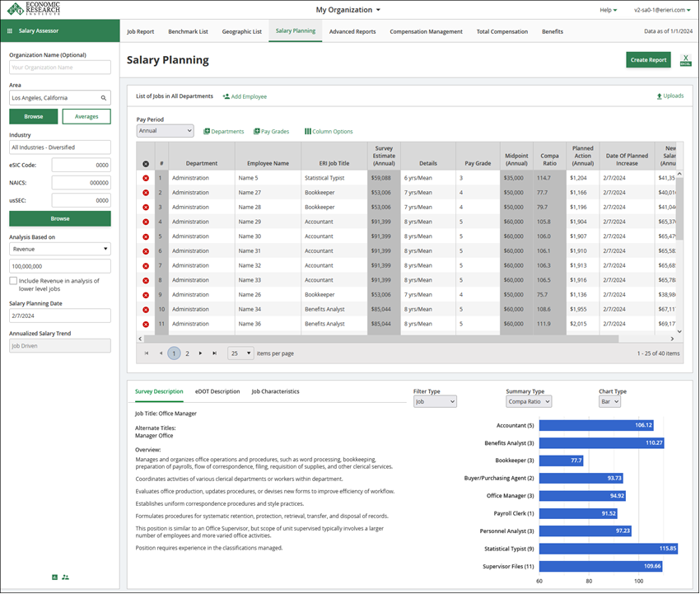Open the eDOT Description tab

pos(217,391)
